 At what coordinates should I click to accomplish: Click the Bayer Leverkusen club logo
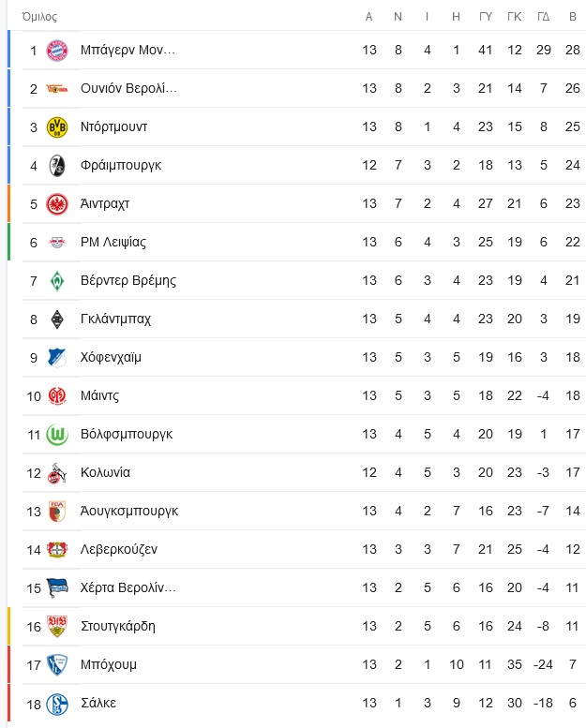56,550
